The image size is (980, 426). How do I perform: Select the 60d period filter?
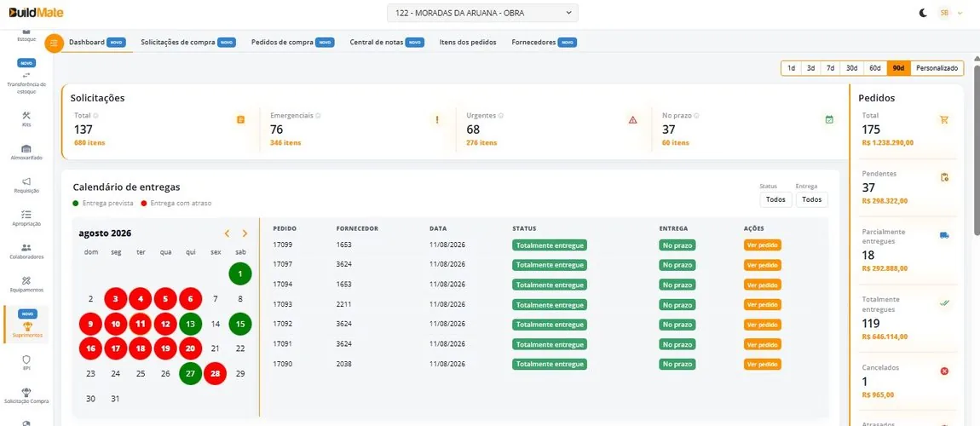875,68
